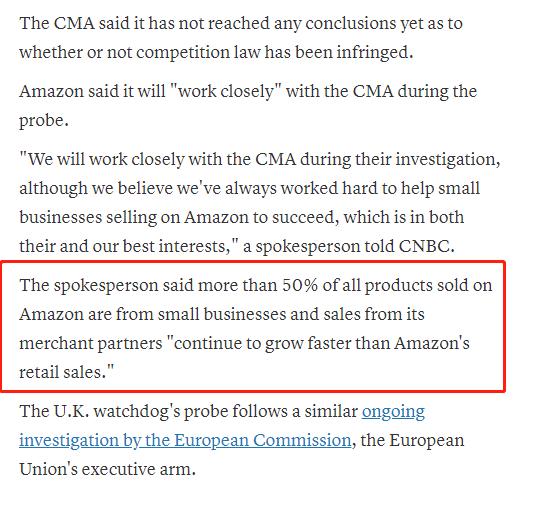Click the paragraph beginning 'Amazon said it will'

248,106
